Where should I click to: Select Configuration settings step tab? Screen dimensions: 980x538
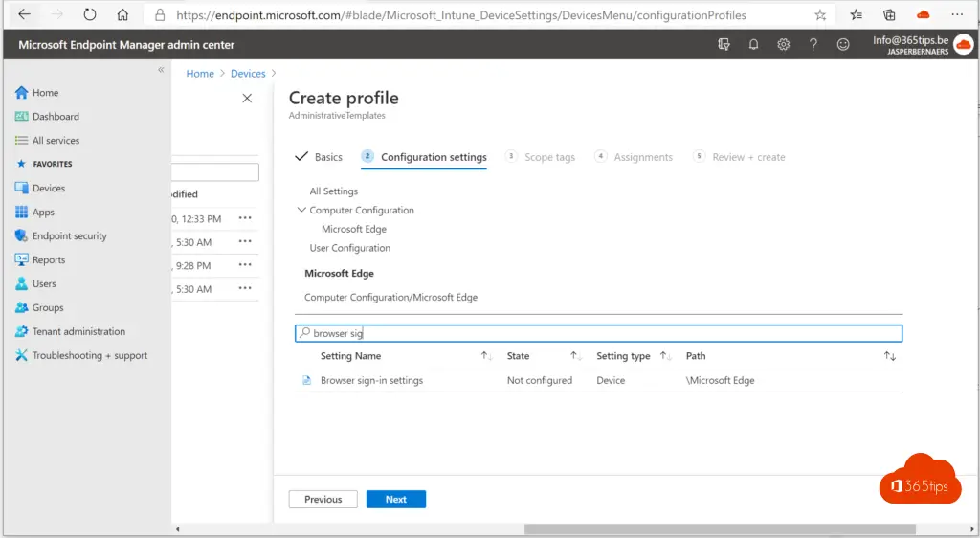pos(424,157)
